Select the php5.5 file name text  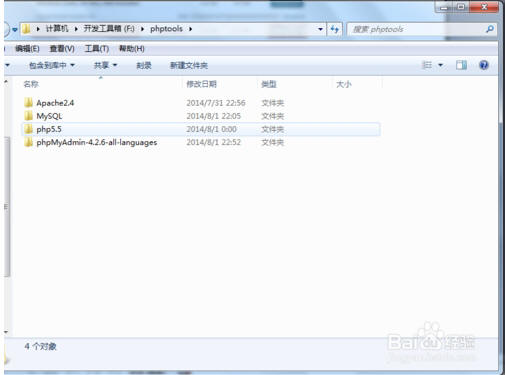[x=49, y=129]
